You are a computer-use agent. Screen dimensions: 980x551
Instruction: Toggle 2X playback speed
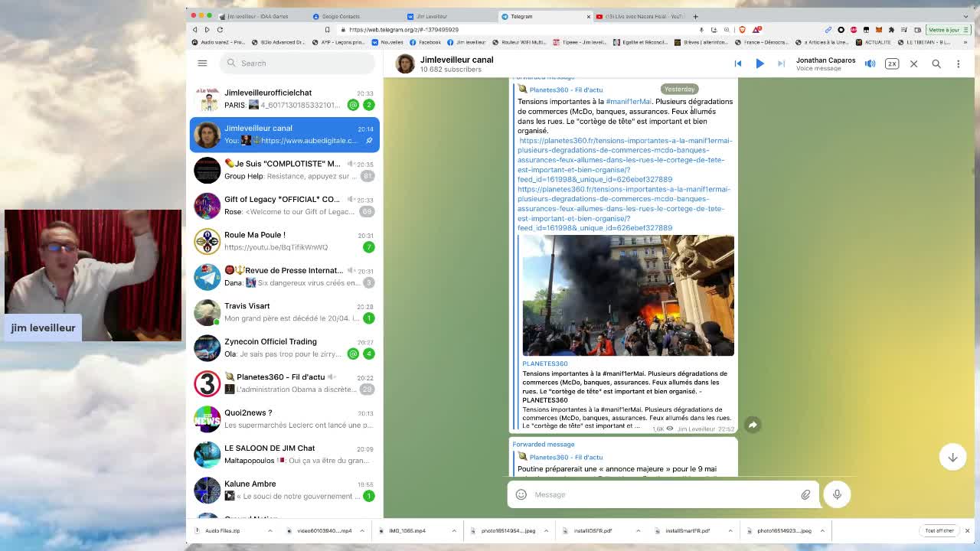pos(892,64)
